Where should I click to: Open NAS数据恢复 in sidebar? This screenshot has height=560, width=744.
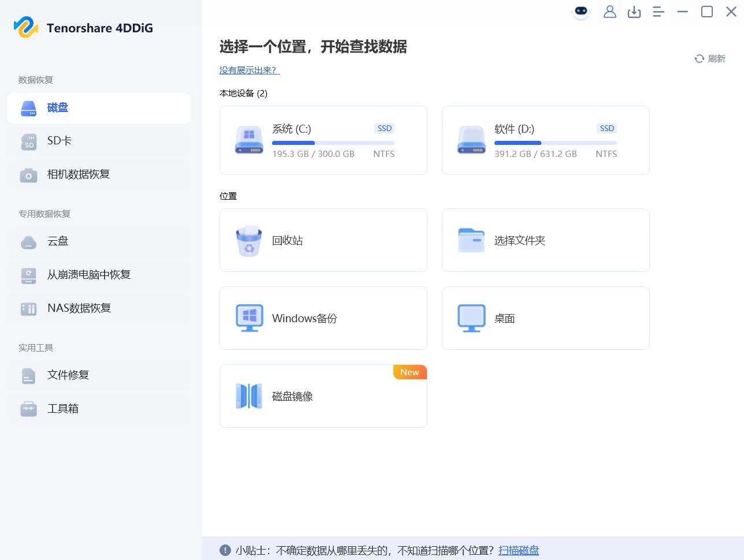99,309
